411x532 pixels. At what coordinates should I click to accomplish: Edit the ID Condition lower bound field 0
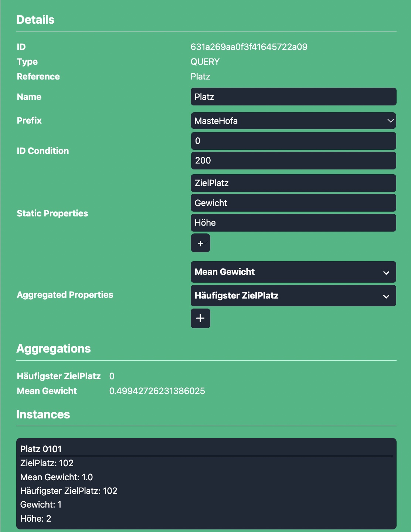tap(293, 141)
